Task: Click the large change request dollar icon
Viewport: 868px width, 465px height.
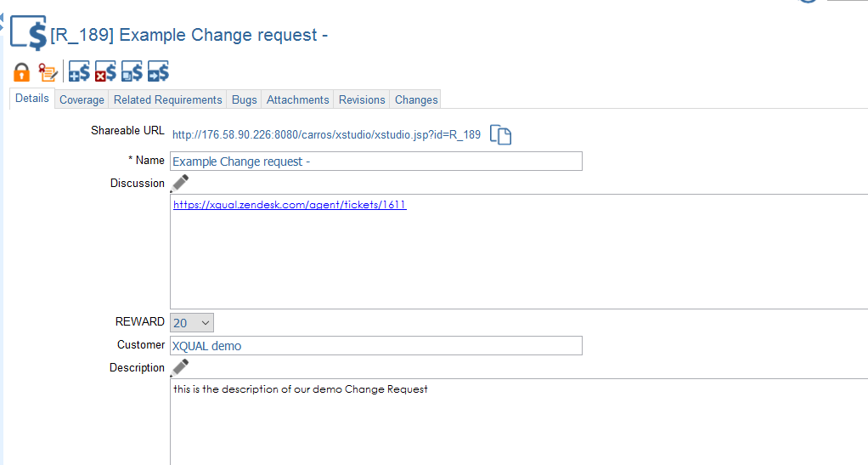Action: 29,34
